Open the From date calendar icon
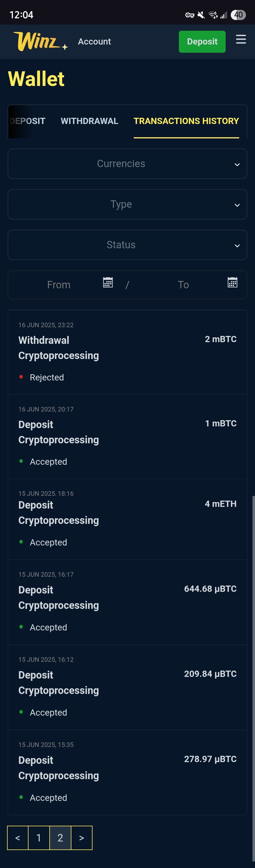255x868 pixels. (x=107, y=282)
